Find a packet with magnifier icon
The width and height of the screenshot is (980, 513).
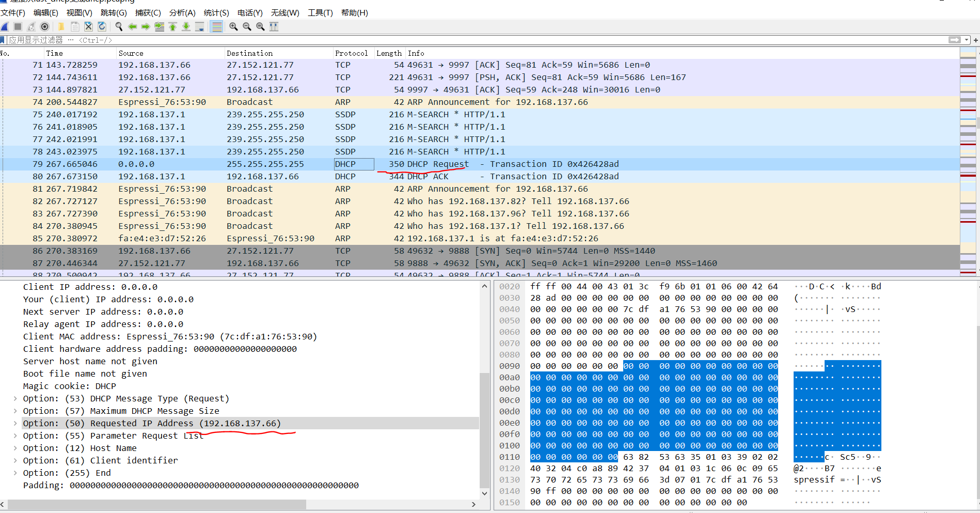pos(119,27)
